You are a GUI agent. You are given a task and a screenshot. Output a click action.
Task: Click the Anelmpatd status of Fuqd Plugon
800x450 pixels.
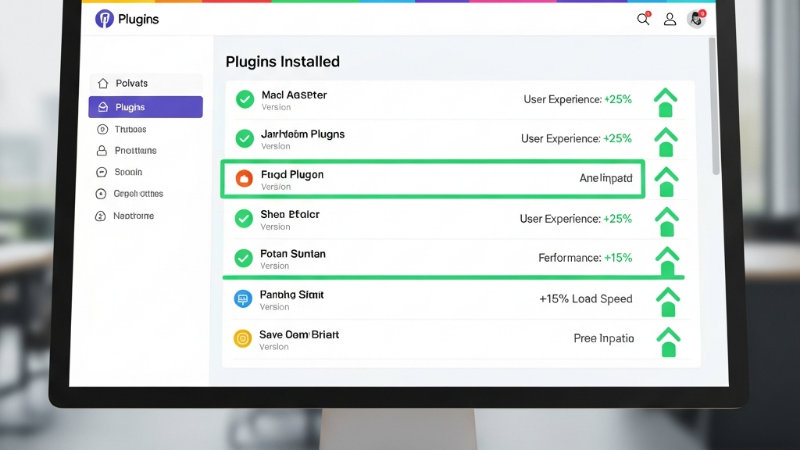coord(606,178)
